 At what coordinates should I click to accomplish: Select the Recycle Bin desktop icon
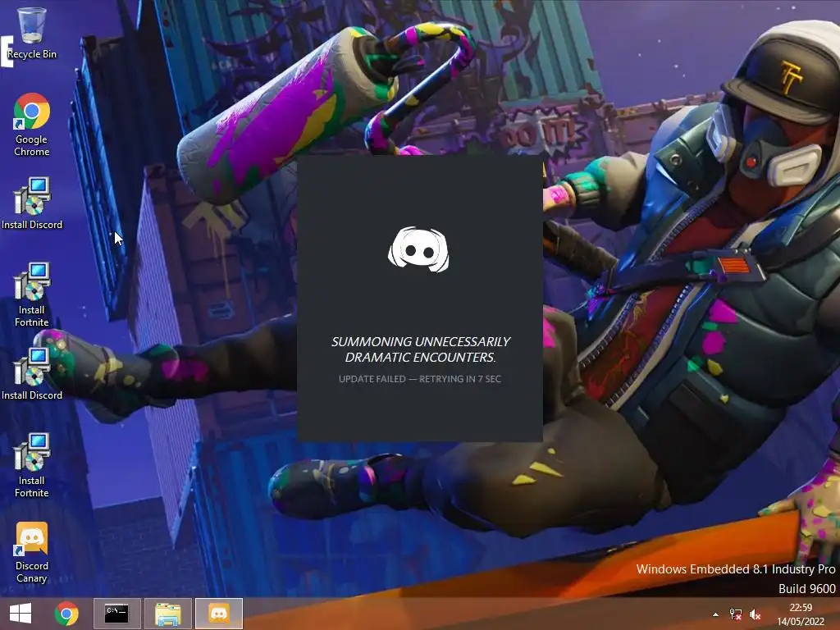[x=32, y=33]
